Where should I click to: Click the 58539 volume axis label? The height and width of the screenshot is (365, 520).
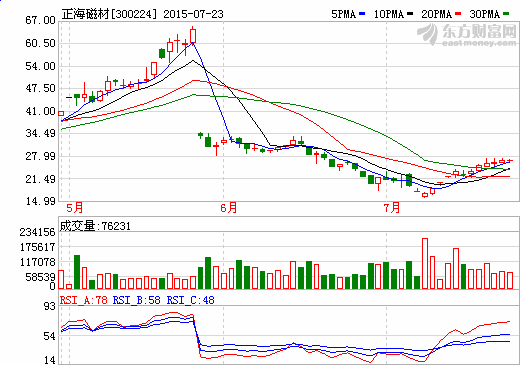pyautogui.click(x=40, y=277)
